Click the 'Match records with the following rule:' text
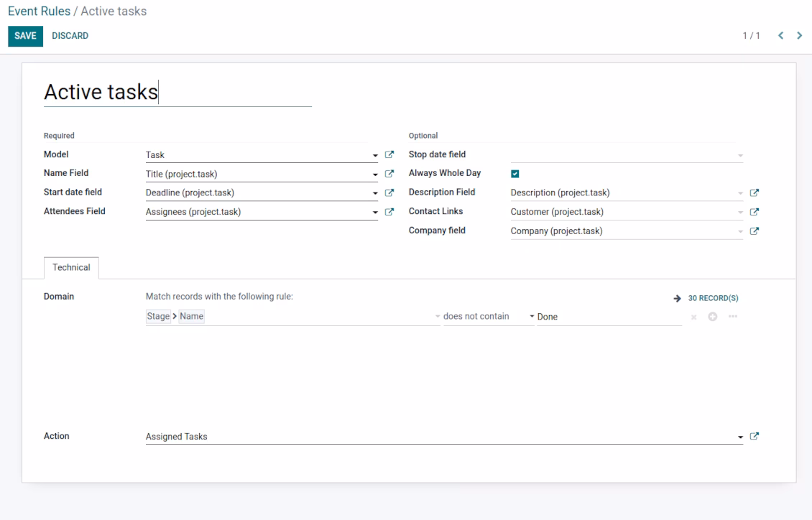812x520 pixels. [219, 297]
